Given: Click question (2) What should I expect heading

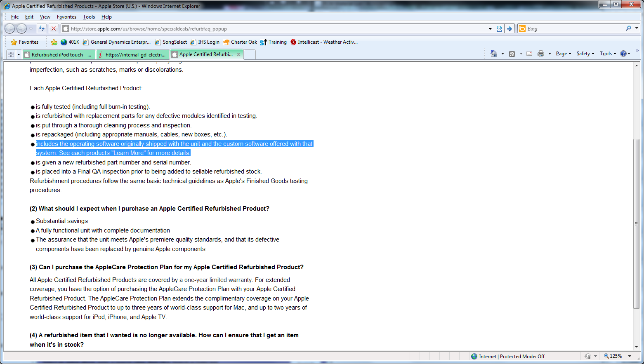Looking at the screenshot, I should (149, 209).
